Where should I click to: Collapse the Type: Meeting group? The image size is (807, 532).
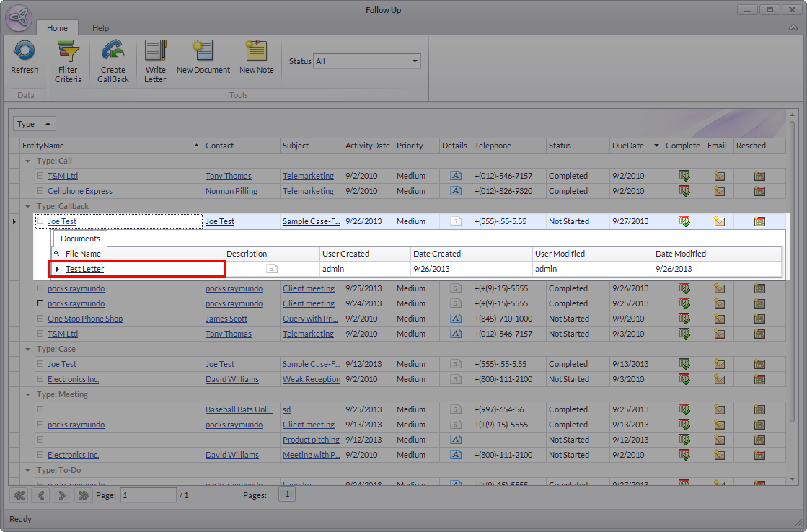pos(28,394)
